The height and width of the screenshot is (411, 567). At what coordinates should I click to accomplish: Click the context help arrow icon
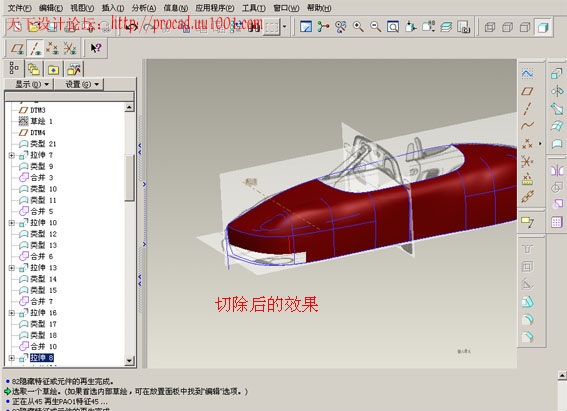pos(96,48)
